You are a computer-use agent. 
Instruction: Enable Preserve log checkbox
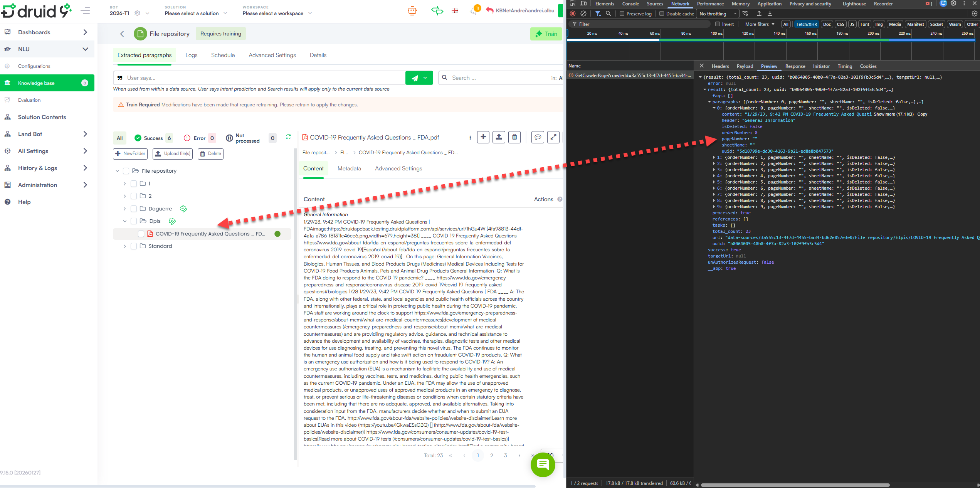622,13
